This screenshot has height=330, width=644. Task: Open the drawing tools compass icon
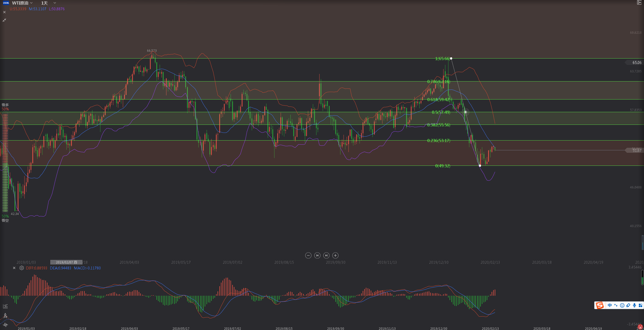[5, 316]
